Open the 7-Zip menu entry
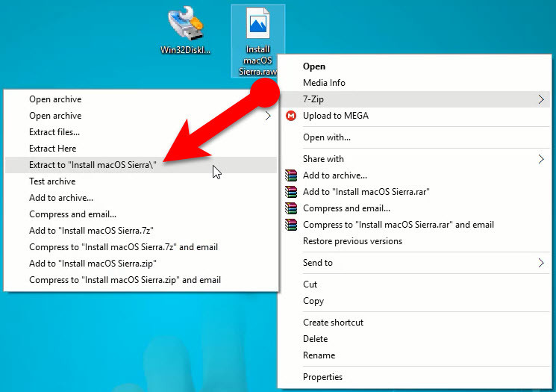This screenshot has width=556, height=392. pyautogui.click(x=414, y=99)
